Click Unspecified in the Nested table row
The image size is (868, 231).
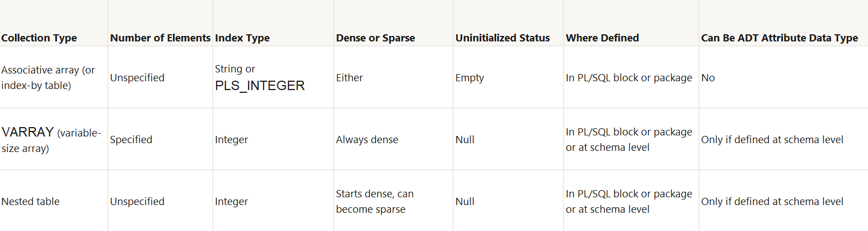(x=137, y=202)
